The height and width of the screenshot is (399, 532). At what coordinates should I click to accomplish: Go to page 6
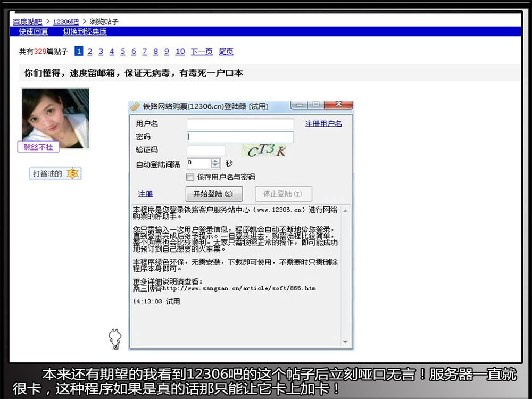(134, 52)
